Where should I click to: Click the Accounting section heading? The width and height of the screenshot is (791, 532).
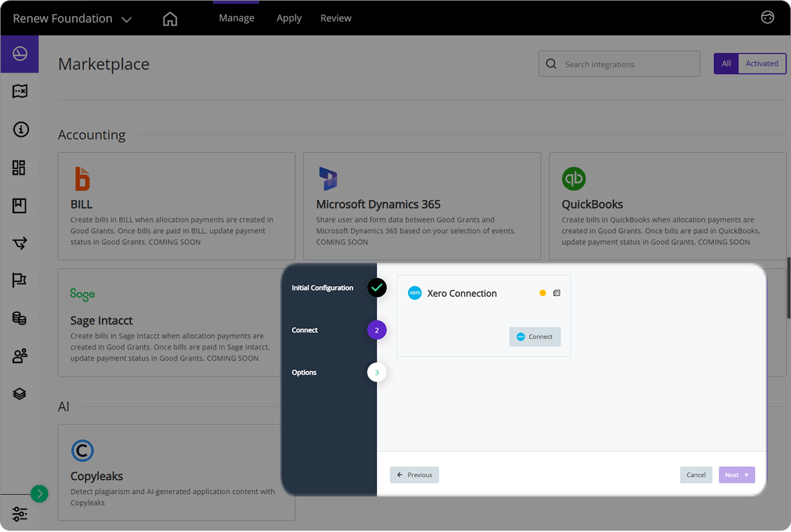[x=91, y=135]
